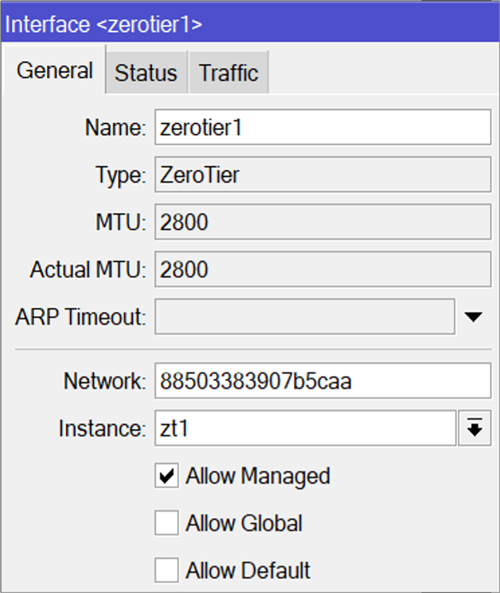Click the Network ID field
This screenshot has height=593, width=500.
323,381
